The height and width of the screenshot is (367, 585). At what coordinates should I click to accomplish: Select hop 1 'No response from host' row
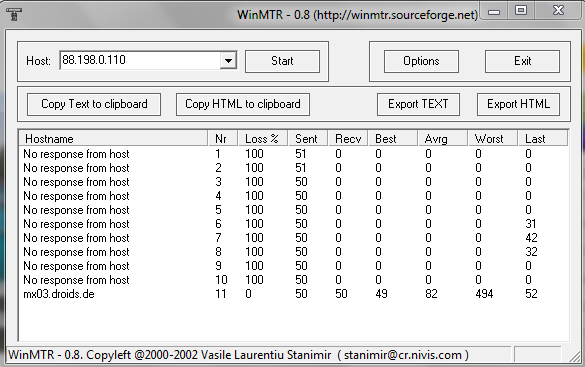pos(294,154)
